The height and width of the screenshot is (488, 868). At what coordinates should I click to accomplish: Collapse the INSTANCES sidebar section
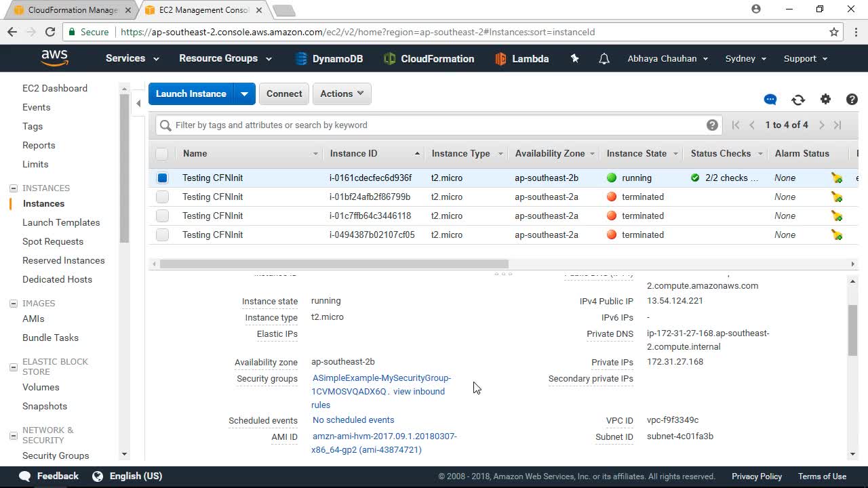click(x=13, y=188)
